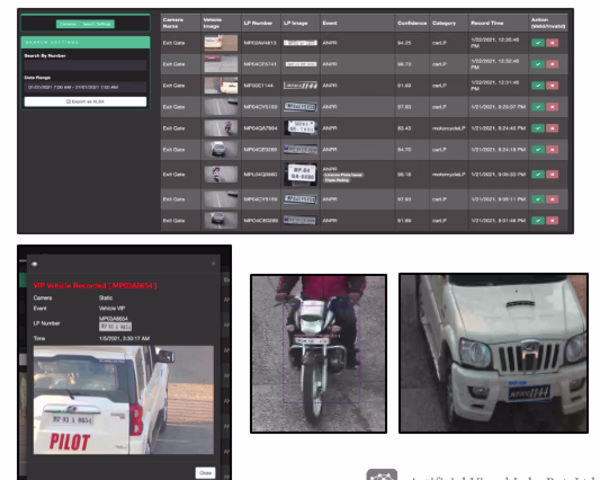This screenshot has height=480, width=600.
Task: Open vehicle image of the 12:31:46 PM record
Action: (221, 85)
